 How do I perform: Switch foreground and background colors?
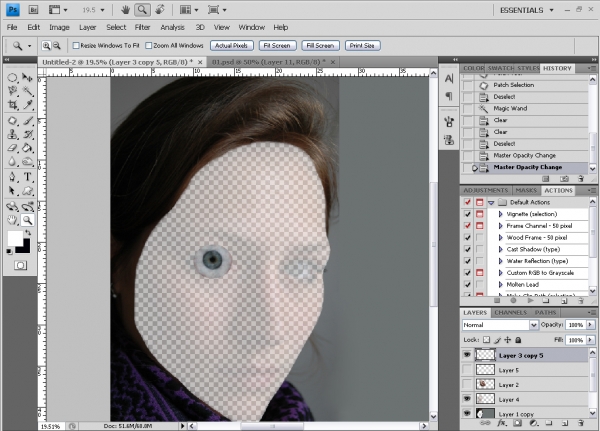[x=28, y=233]
